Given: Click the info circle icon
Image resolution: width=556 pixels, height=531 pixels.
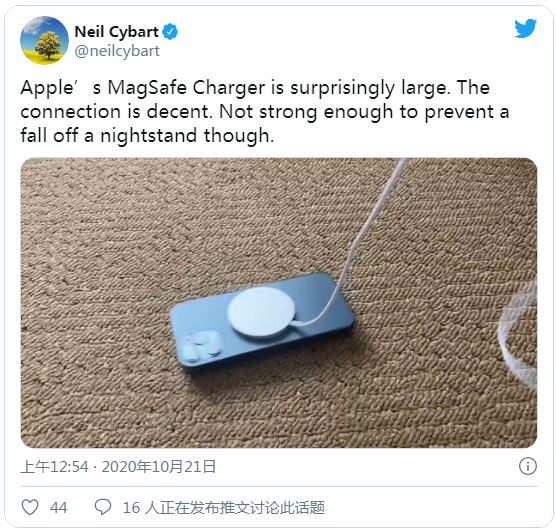Looking at the screenshot, I should tap(528, 466).
